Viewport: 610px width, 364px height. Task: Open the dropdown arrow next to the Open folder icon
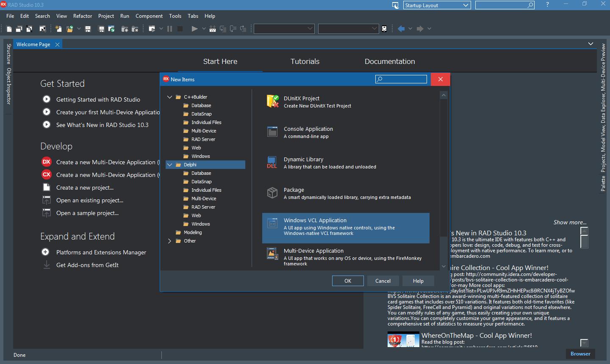click(x=79, y=29)
